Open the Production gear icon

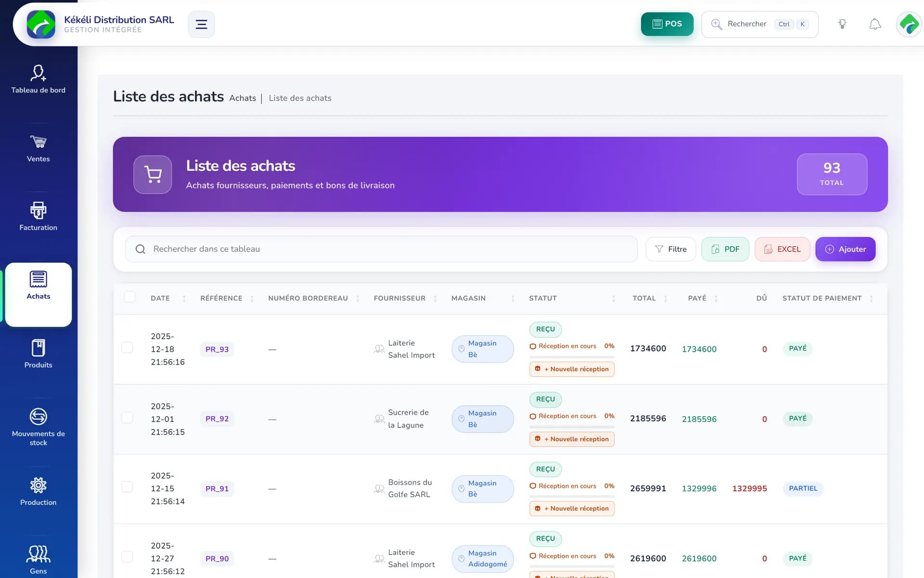point(38,485)
